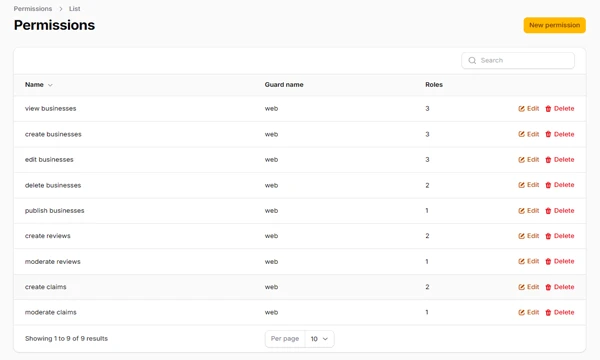Image resolution: width=600 pixels, height=360 pixels.
Task: Edit the create businesses permission
Action: pyautogui.click(x=528, y=134)
